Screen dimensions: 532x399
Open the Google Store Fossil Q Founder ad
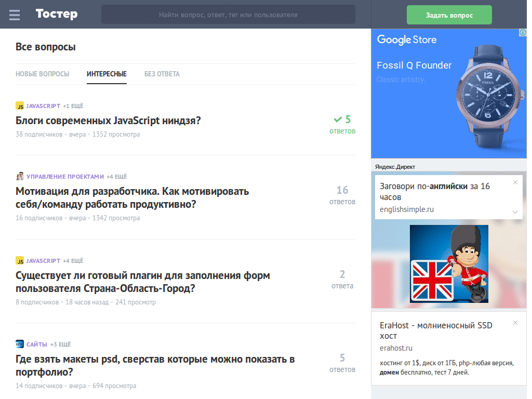(x=448, y=94)
